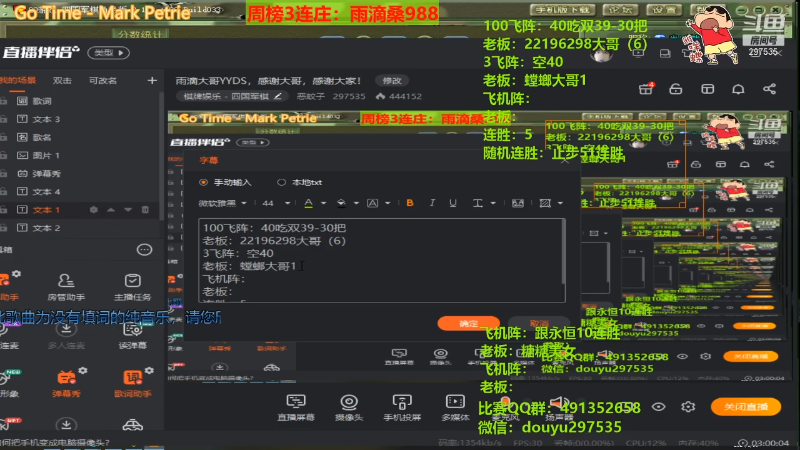Cancel subtitle dialog with 取消 button
Image resolution: width=800 pixels, height=450 pixels.
539,323
